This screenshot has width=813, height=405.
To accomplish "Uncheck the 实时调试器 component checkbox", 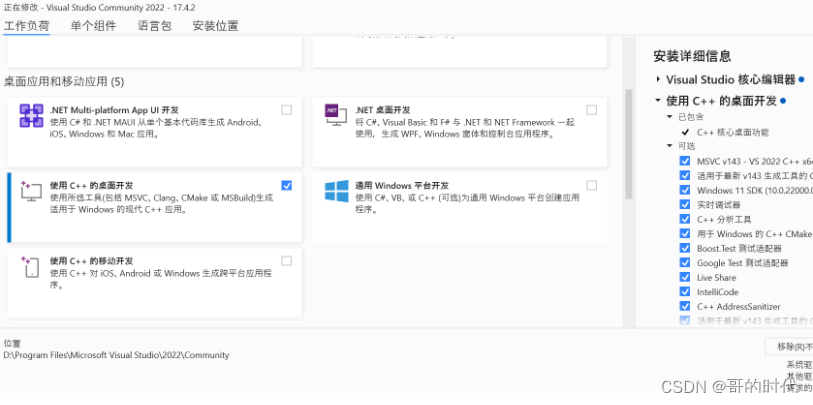I will click(685, 204).
